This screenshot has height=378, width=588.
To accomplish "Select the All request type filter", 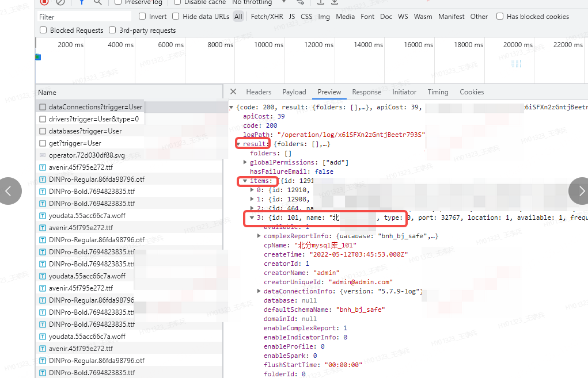I will coord(238,17).
